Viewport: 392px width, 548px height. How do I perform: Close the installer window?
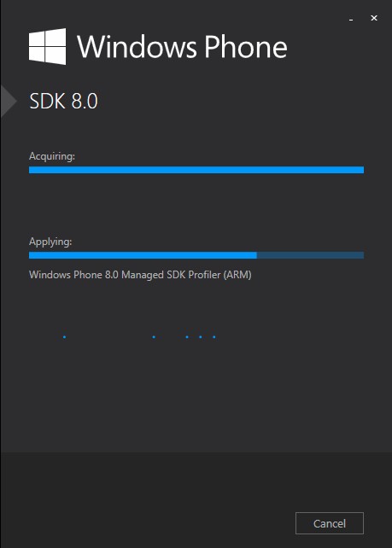(x=374, y=18)
